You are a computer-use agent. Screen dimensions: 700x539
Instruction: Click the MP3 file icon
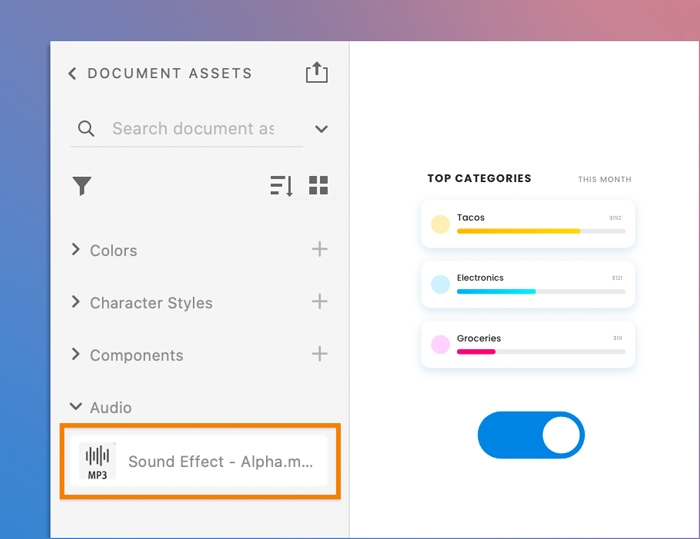click(x=97, y=461)
